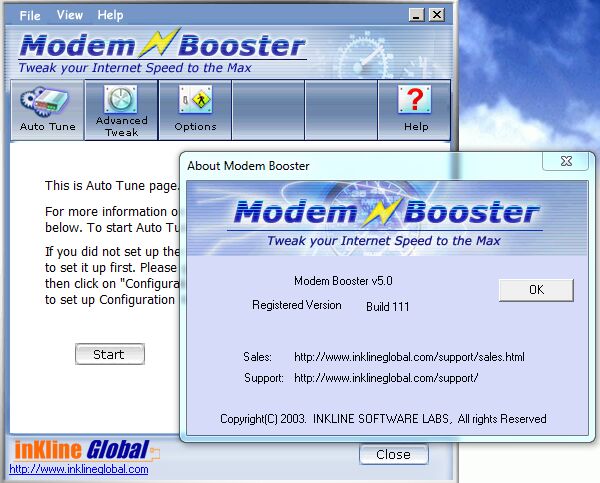Open the File menu
This screenshot has width=600, height=483.
click(30, 16)
